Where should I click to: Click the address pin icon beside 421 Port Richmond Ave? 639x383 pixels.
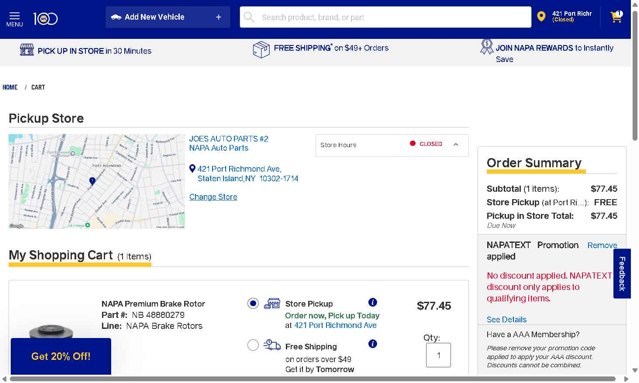coord(192,168)
